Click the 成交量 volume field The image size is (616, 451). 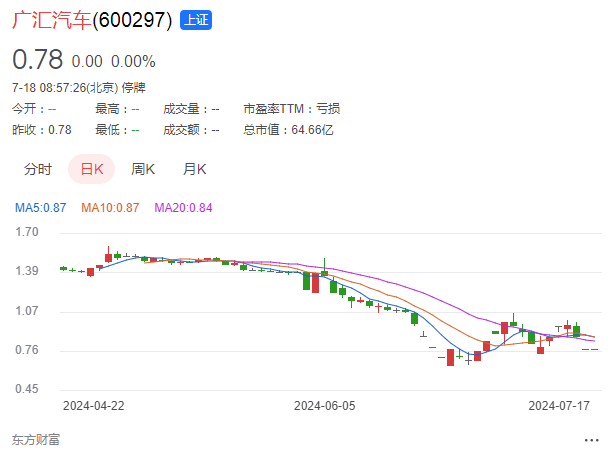pyautogui.click(x=191, y=109)
